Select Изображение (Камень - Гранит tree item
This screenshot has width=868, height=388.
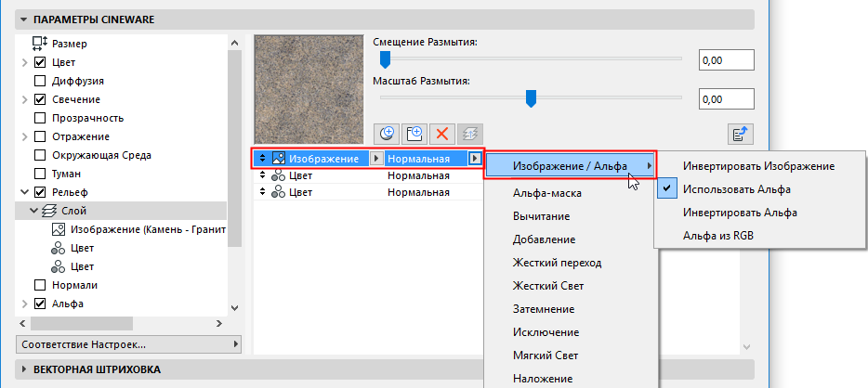148,229
